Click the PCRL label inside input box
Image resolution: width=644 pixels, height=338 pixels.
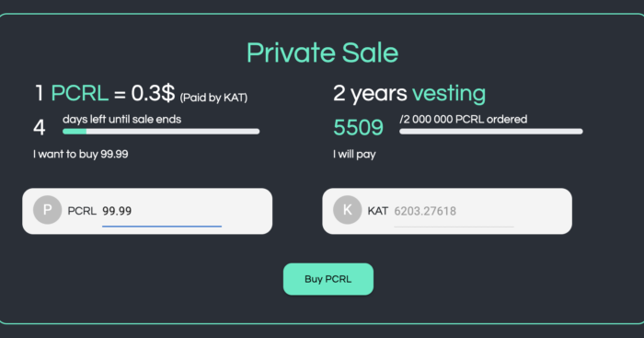82,211
